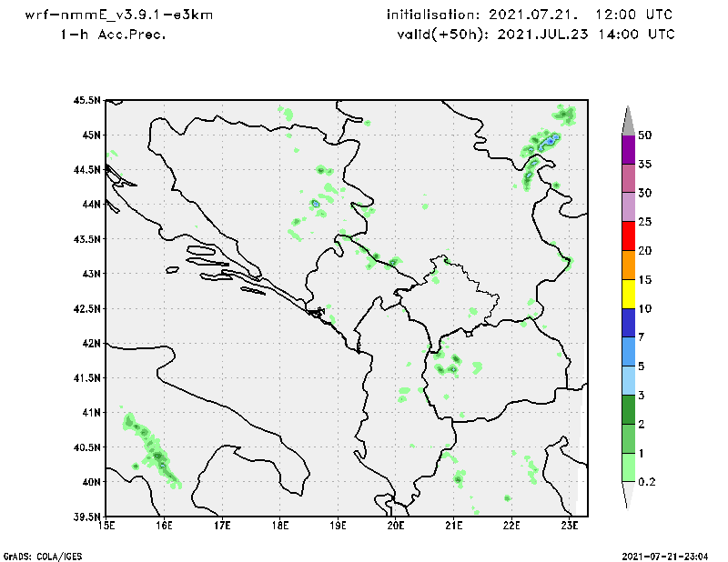Click the '45N' latitude axis label
728x562 pixels.
pos(92,135)
